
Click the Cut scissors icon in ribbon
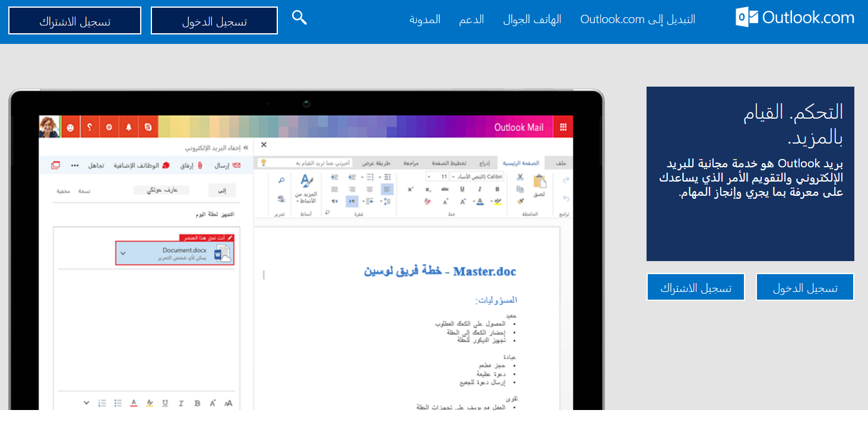tap(520, 177)
